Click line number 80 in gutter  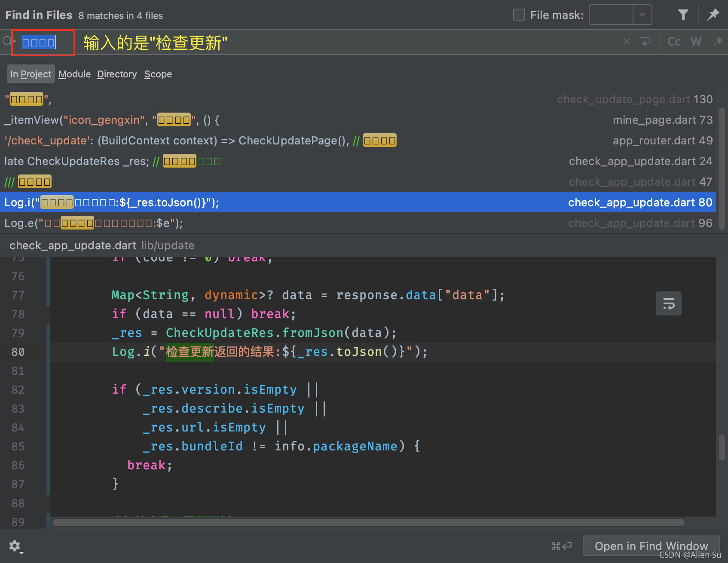tap(18, 352)
